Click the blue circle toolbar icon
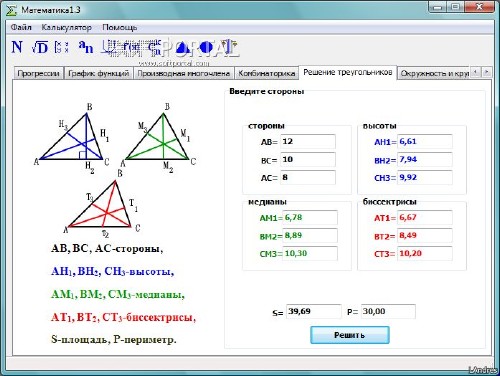 click(x=205, y=47)
